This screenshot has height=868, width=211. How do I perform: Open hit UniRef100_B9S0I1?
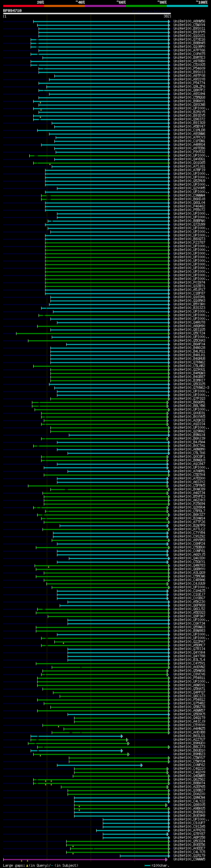point(189,29)
